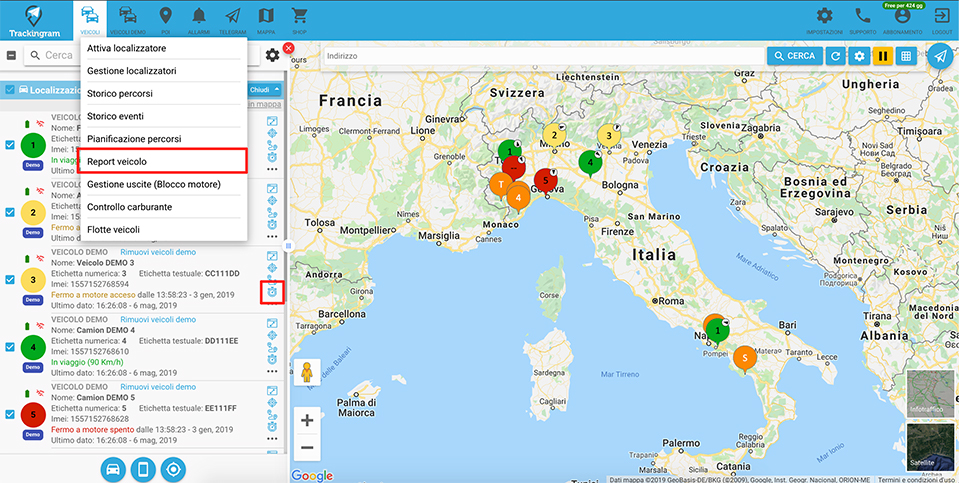959x483 pixels.
Task: Click the Logout icon
Action: tap(942, 20)
